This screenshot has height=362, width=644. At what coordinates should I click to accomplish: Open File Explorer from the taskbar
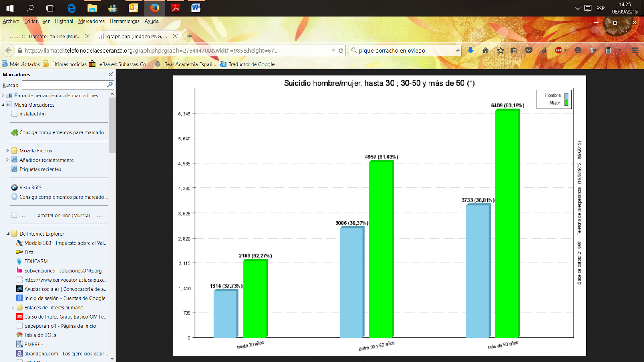tap(92, 8)
